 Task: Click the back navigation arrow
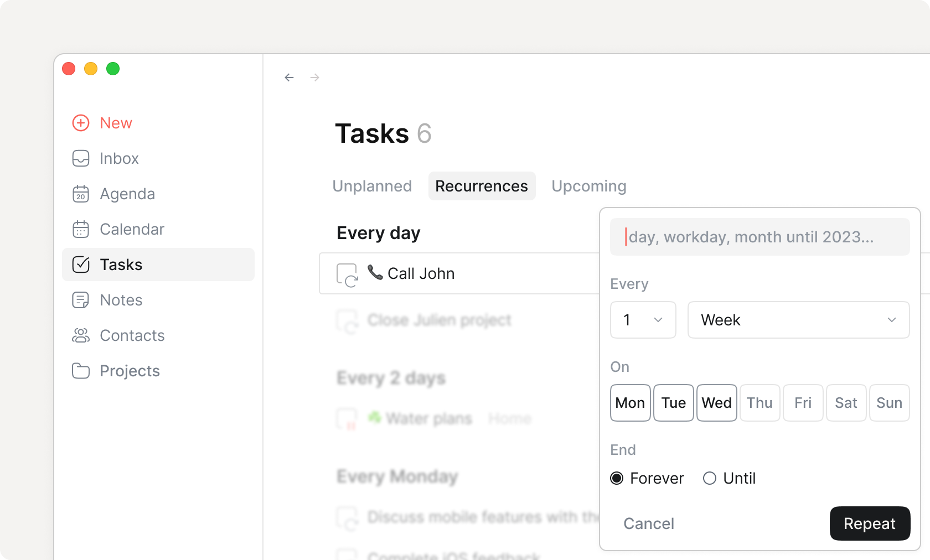pos(289,77)
